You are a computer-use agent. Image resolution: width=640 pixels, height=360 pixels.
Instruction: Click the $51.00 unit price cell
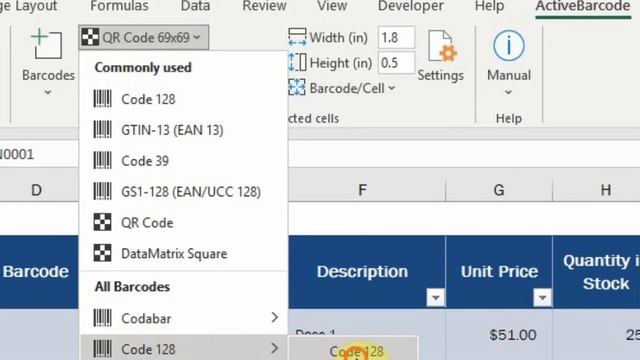point(499,335)
